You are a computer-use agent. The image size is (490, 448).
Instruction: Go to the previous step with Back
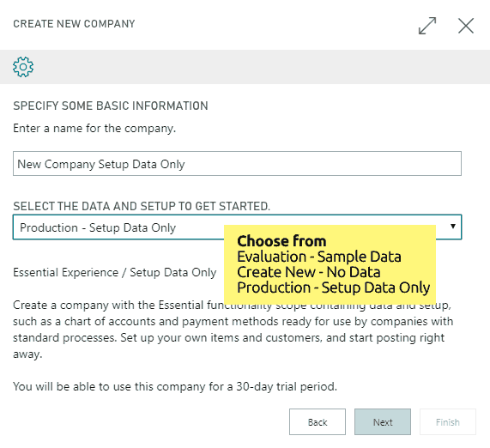(318, 422)
